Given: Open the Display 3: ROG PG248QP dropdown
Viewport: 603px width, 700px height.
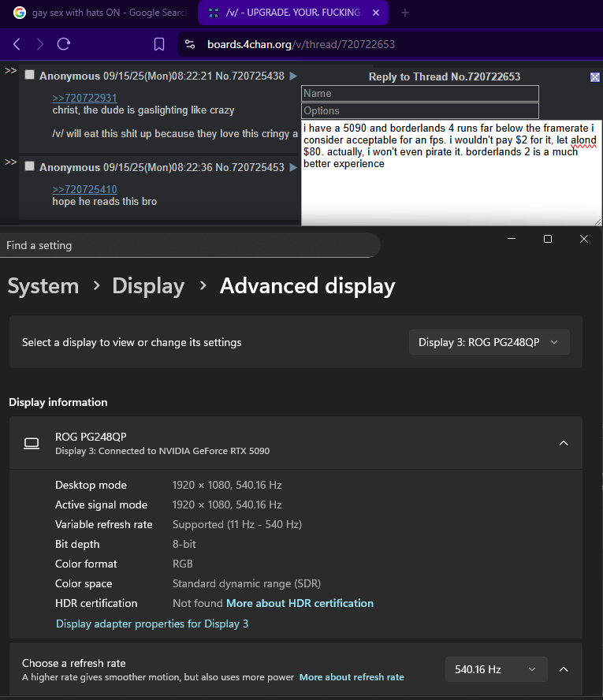Looking at the screenshot, I should click(489, 342).
